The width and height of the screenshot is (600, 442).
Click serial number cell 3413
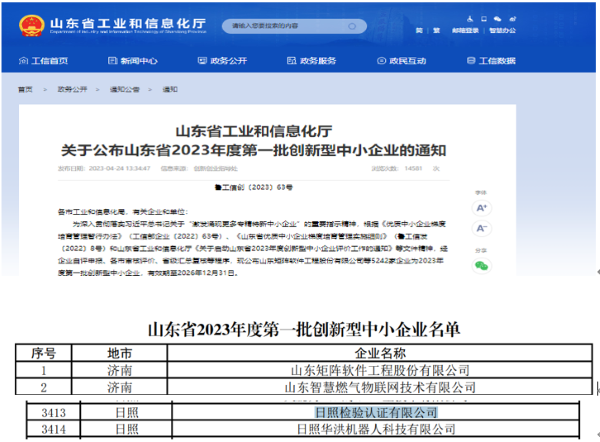54,413
